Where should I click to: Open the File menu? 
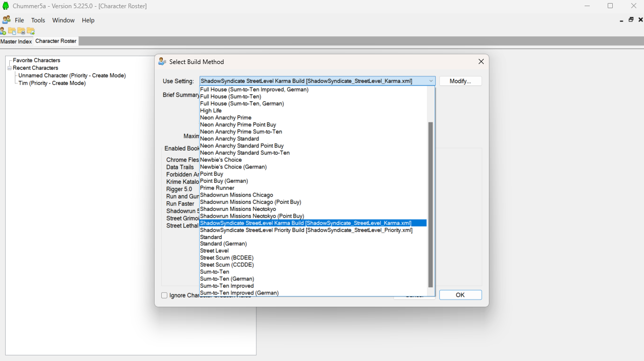19,20
